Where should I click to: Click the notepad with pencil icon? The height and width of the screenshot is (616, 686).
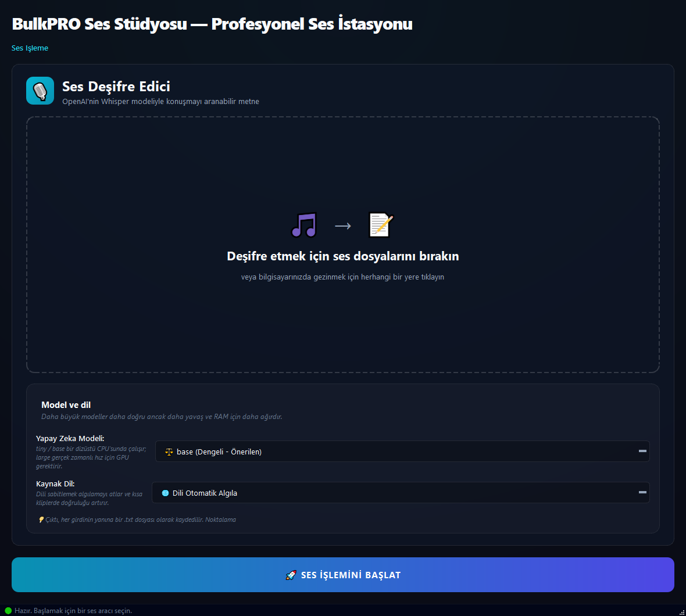click(x=381, y=225)
